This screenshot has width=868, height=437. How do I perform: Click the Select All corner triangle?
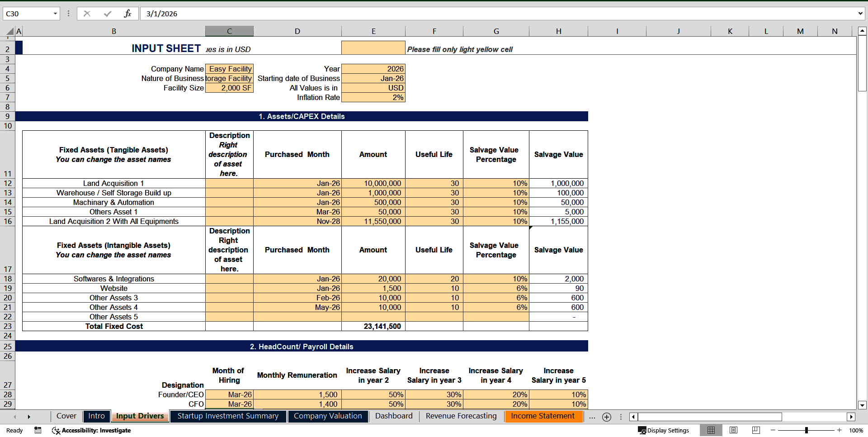pos(10,31)
